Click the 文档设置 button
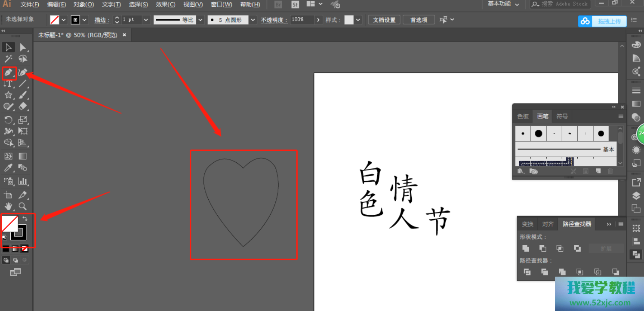Screen dimensions: 644x311 (384, 20)
